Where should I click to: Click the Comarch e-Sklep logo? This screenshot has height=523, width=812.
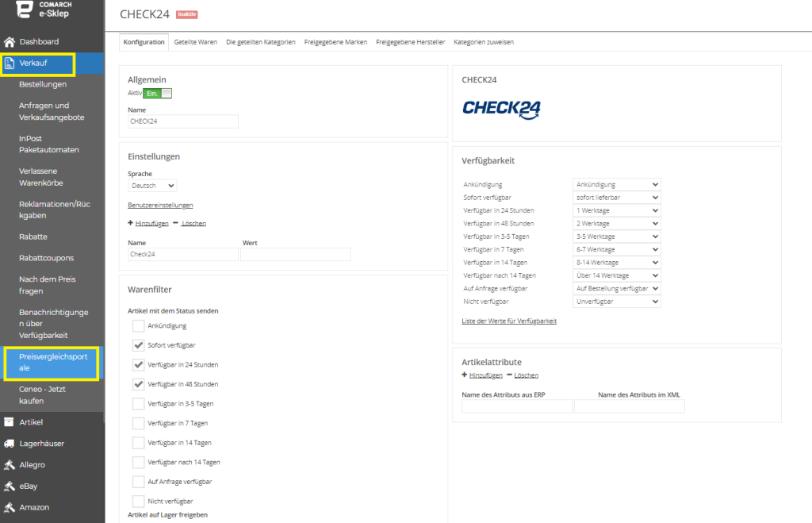coord(44,9)
